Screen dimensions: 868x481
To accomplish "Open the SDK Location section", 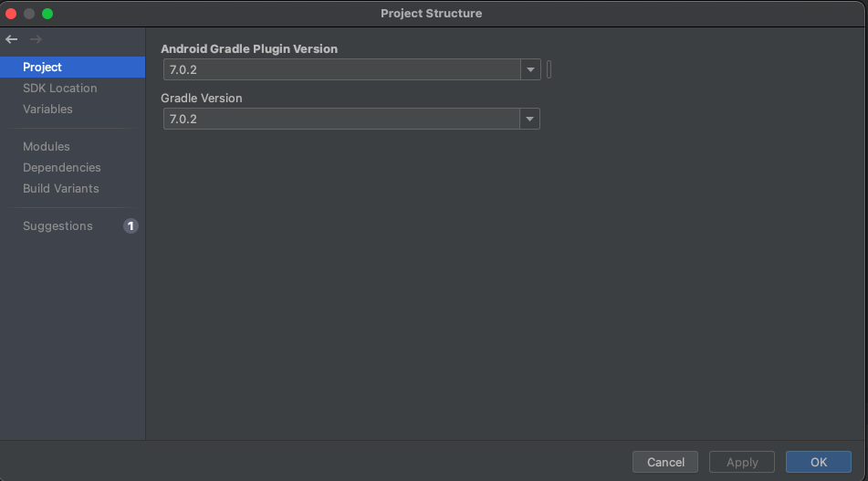I will point(59,88).
